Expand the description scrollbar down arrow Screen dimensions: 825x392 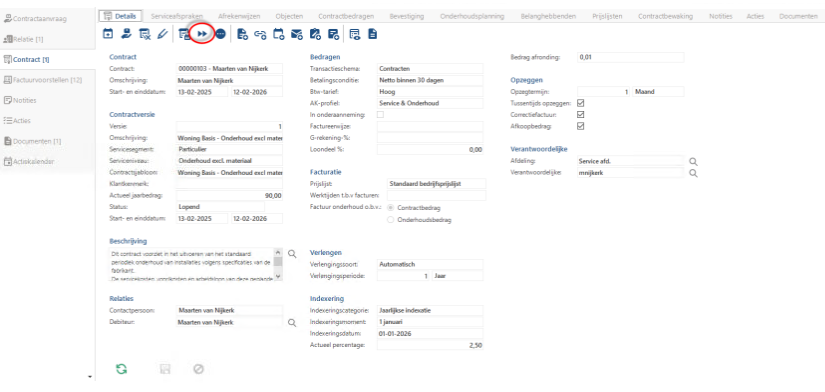(x=278, y=276)
